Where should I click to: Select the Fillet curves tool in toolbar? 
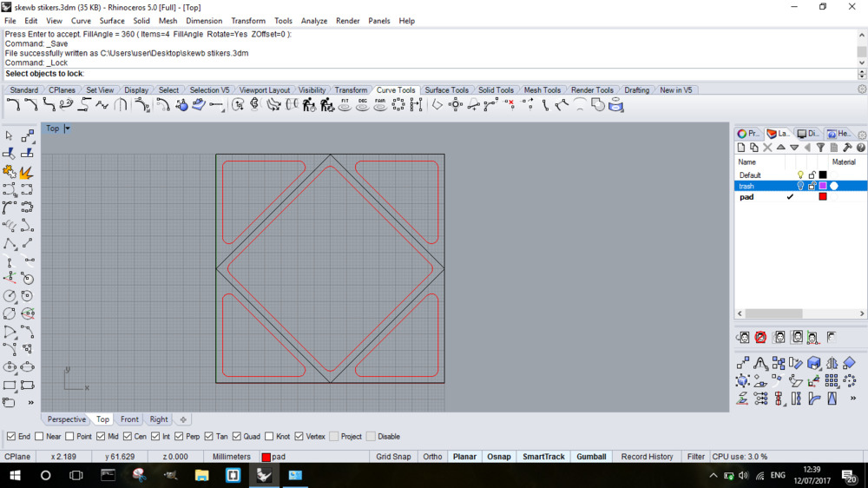tap(13, 105)
